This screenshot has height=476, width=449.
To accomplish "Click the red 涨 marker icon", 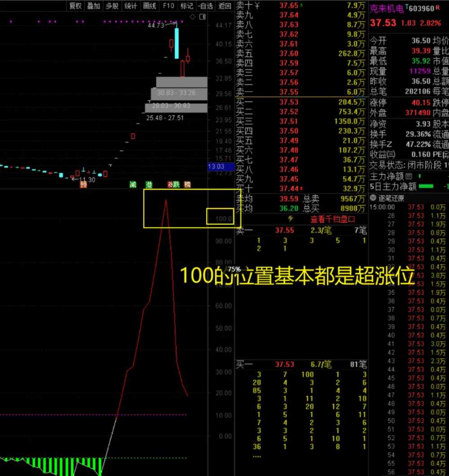I will 170,184.
